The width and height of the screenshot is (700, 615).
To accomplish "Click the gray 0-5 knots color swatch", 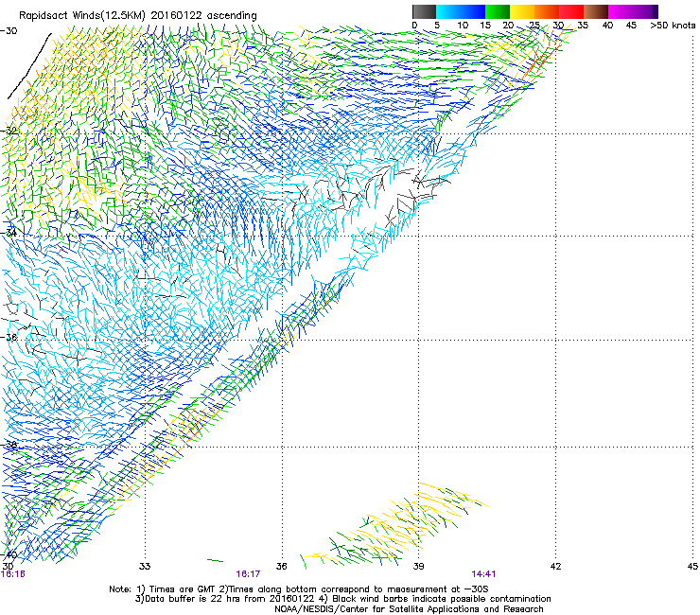I will [x=424, y=11].
